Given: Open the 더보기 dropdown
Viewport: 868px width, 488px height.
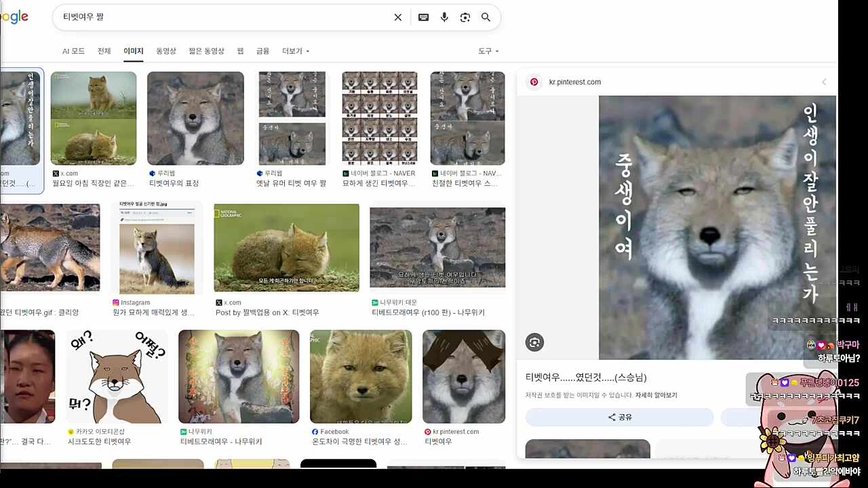Looking at the screenshot, I should [292, 50].
